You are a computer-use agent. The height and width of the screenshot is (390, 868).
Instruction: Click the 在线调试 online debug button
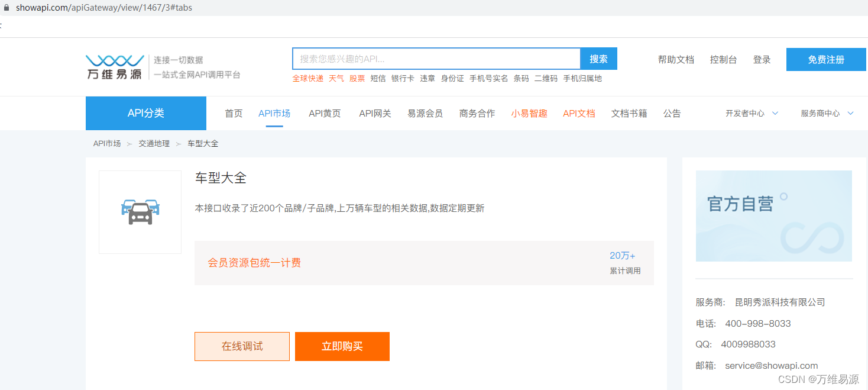242,346
